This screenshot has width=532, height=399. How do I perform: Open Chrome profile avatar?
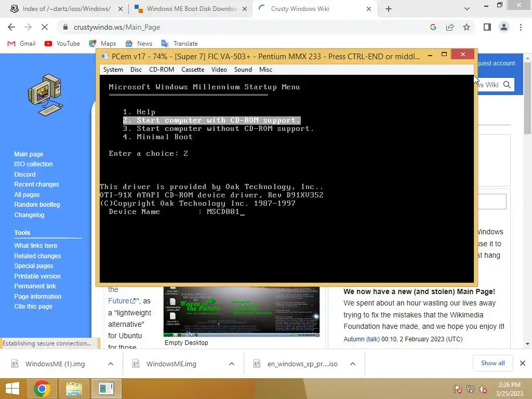coord(504,27)
